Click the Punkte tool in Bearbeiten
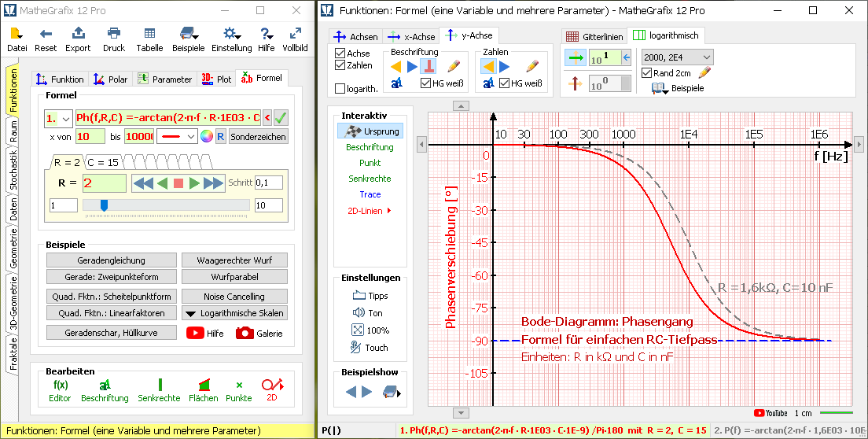868x439 pixels. 238,390
